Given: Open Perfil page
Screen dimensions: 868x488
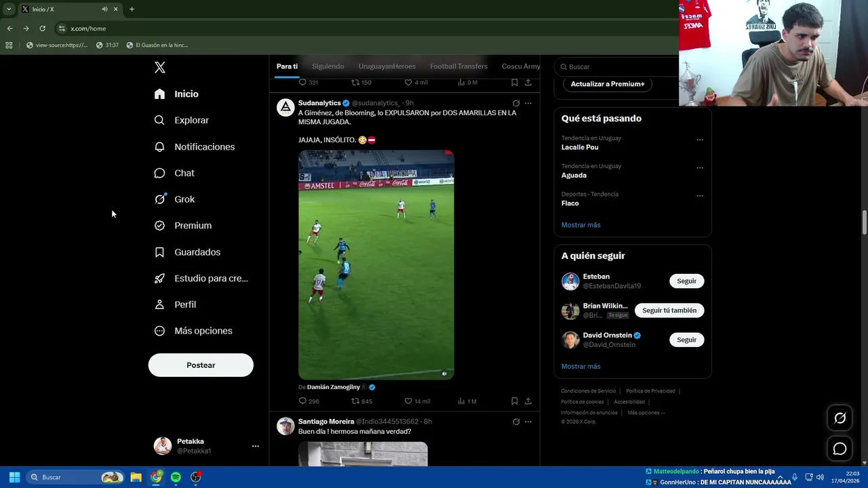Looking at the screenshot, I should (174, 304).
